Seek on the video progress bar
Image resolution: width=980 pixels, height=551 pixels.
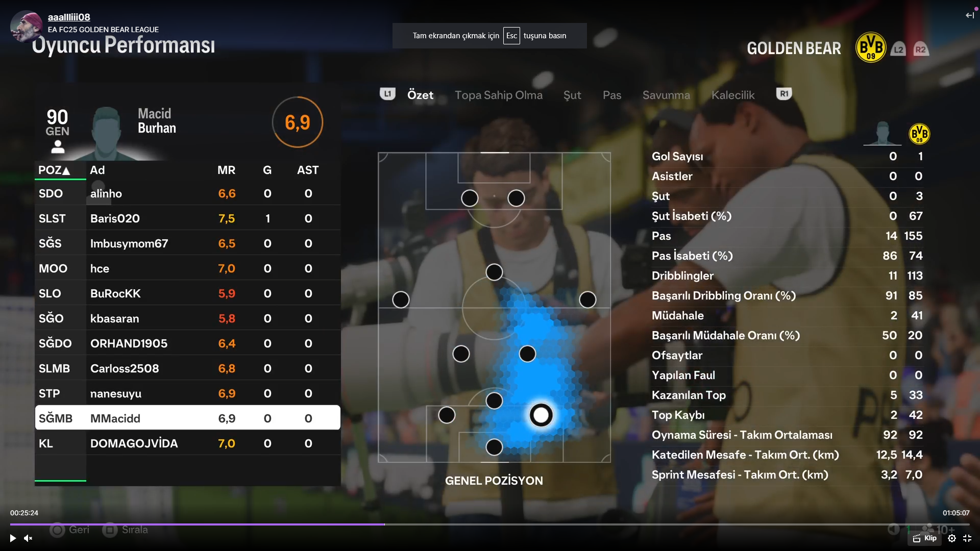(490, 524)
